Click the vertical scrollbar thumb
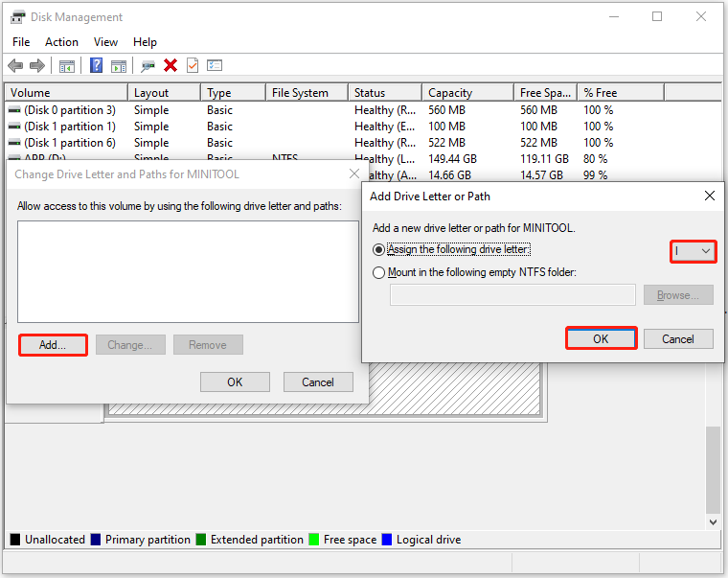 [713, 470]
